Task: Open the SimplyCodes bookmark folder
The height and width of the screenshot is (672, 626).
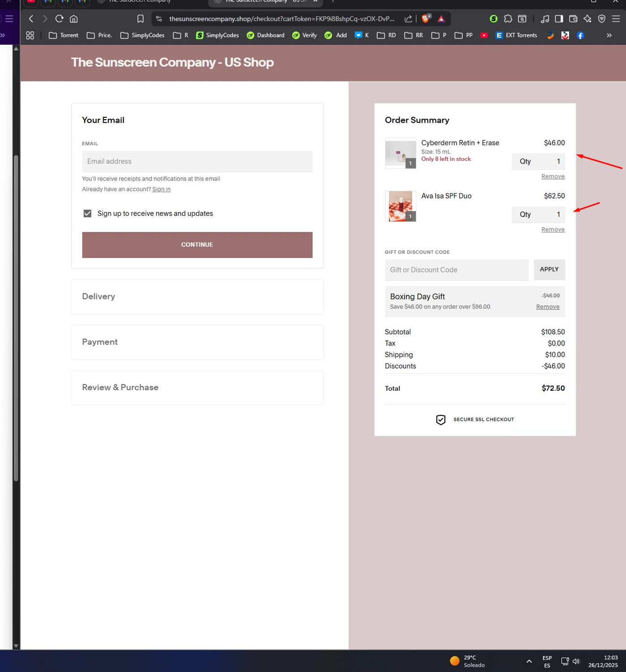Action: tap(142, 35)
